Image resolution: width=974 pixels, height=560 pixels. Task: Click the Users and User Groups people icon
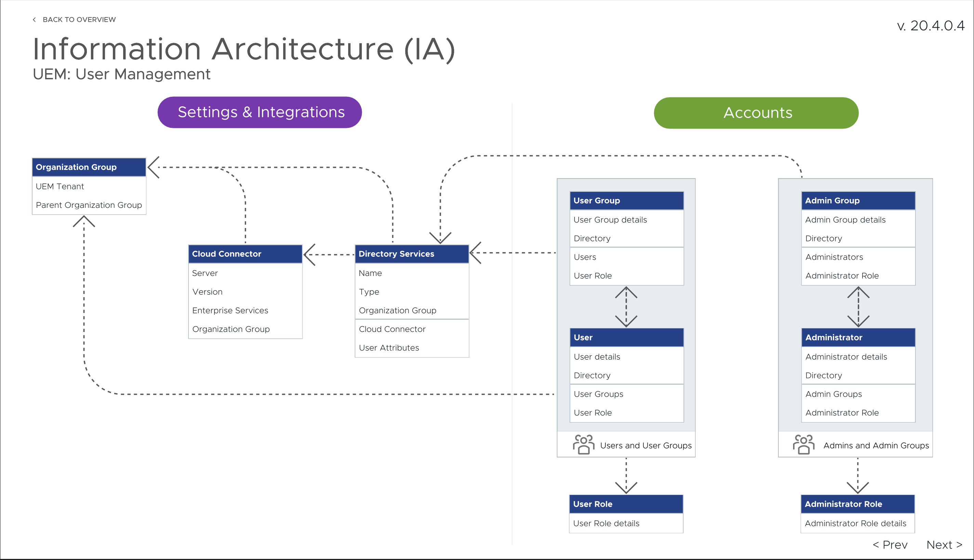583,444
